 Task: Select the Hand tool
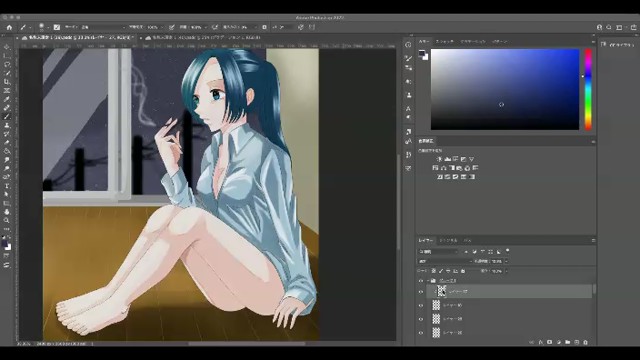click(7, 212)
